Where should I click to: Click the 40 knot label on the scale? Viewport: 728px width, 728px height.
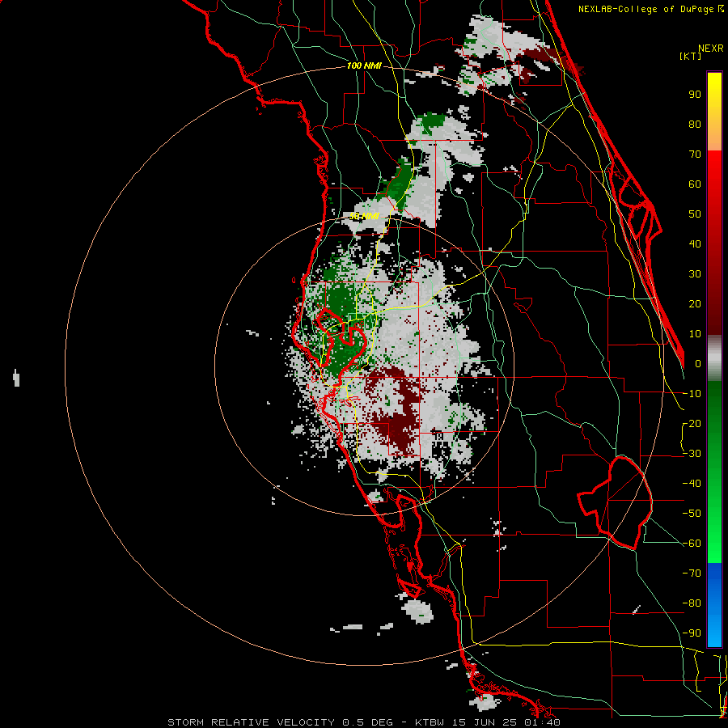[x=695, y=243]
